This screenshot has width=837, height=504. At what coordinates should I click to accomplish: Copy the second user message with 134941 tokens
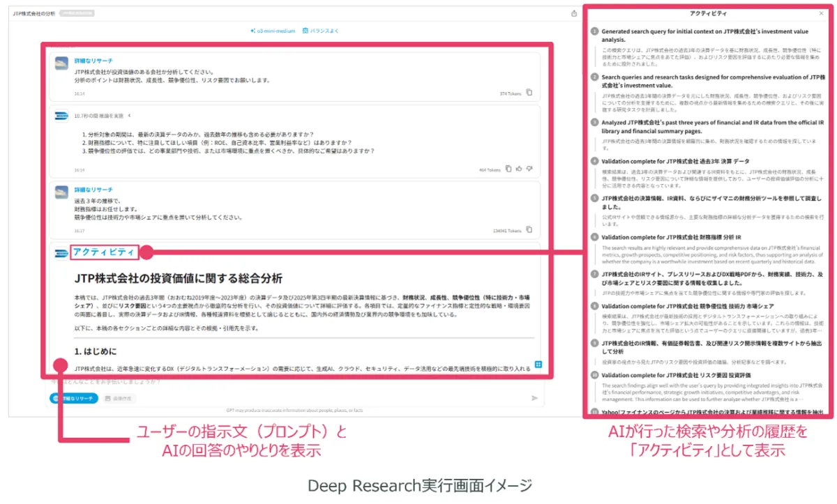tap(529, 230)
